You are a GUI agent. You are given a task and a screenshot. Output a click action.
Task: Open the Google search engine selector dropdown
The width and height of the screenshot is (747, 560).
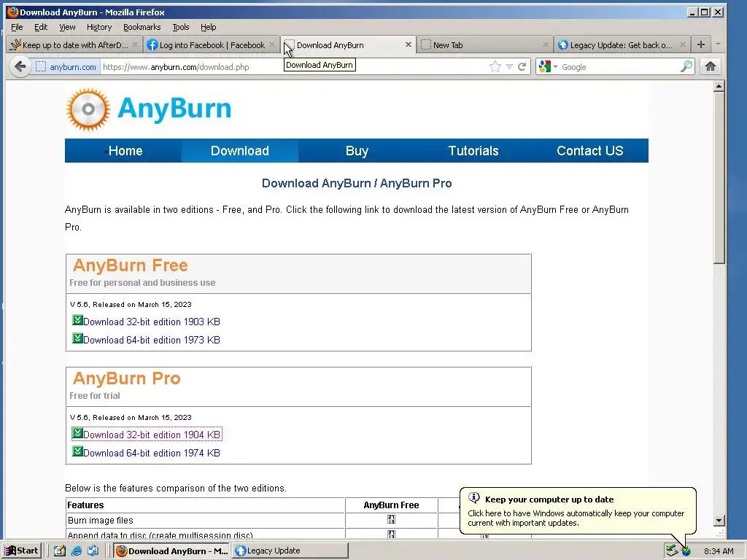pyautogui.click(x=548, y=66)
